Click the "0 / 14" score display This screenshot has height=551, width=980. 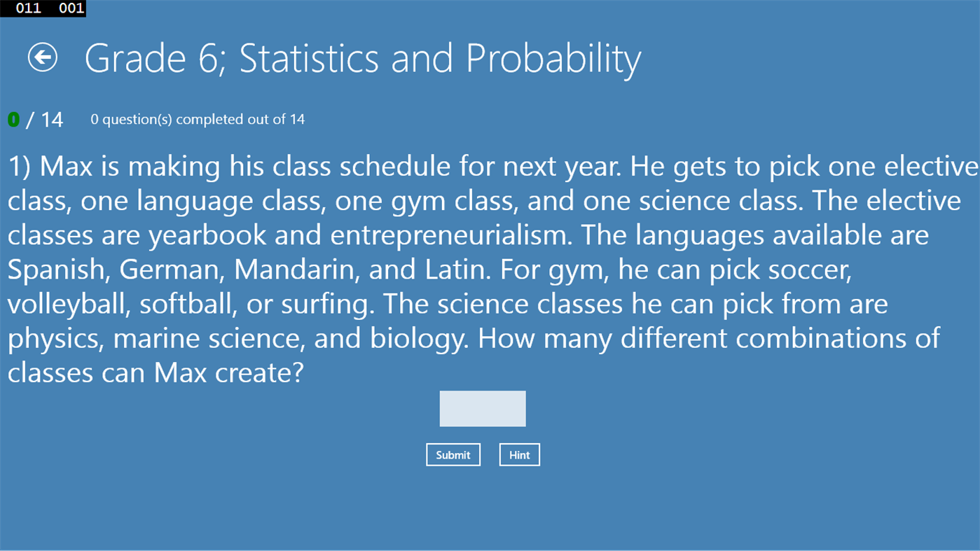35,118
